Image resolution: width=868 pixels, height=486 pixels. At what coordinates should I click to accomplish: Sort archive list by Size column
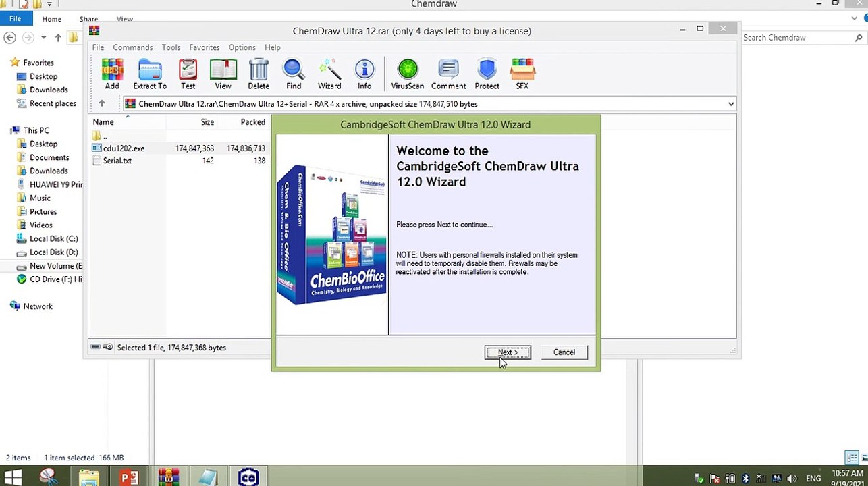click(192, 122)
